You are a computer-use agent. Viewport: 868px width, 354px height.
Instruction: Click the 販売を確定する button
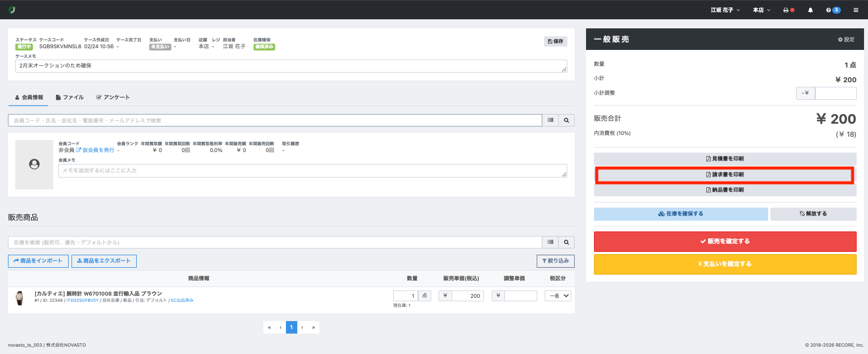tap(725, 241)
